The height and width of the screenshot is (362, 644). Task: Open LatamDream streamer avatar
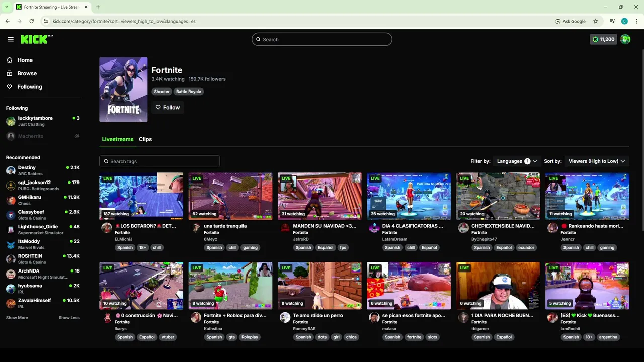tap(374, 228)
